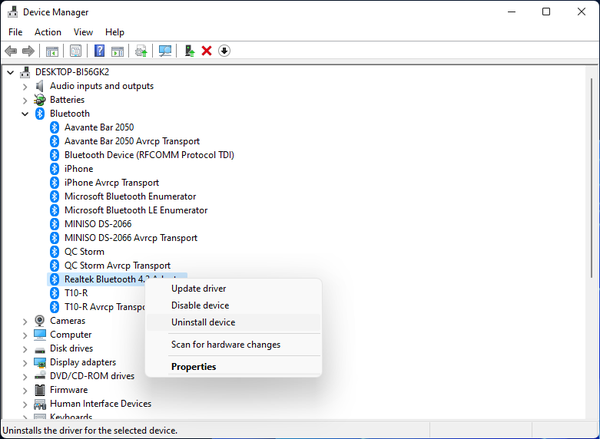Viewport: 600px width, 439px height.
Task: Click the DVD/CD-ROM drives category icon
Action: pos(39,376)
